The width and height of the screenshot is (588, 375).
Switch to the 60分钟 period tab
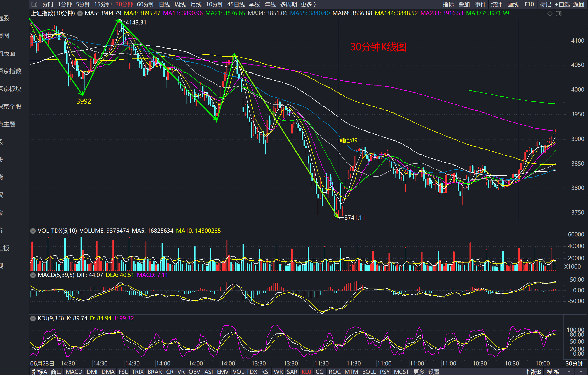pos(145,4)
